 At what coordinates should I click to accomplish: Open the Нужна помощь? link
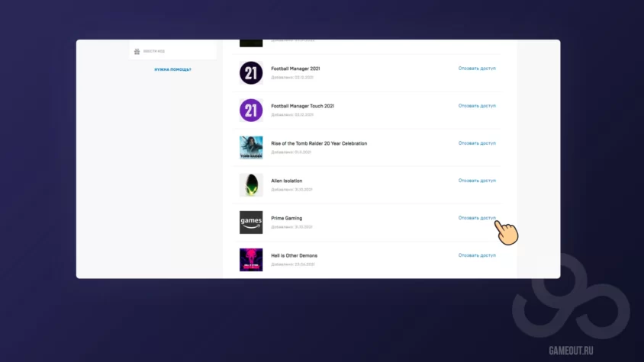click(x=172, y=69)
